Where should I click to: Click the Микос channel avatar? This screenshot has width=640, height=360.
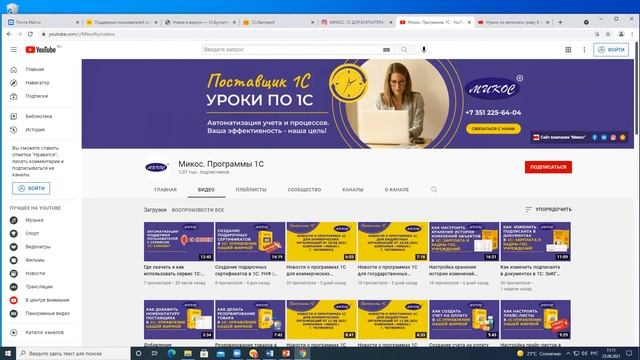click(x=156, y=167)
